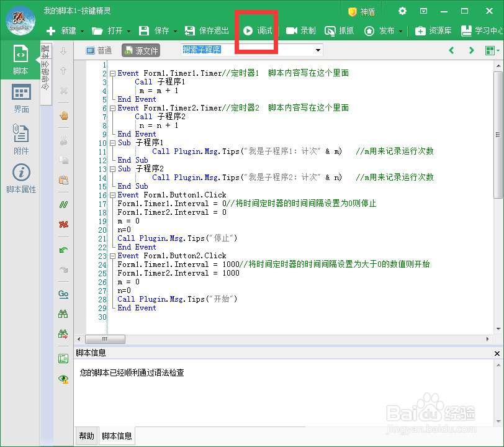
Task: Click the Go to line icon
Action: (x=63, y=294)
